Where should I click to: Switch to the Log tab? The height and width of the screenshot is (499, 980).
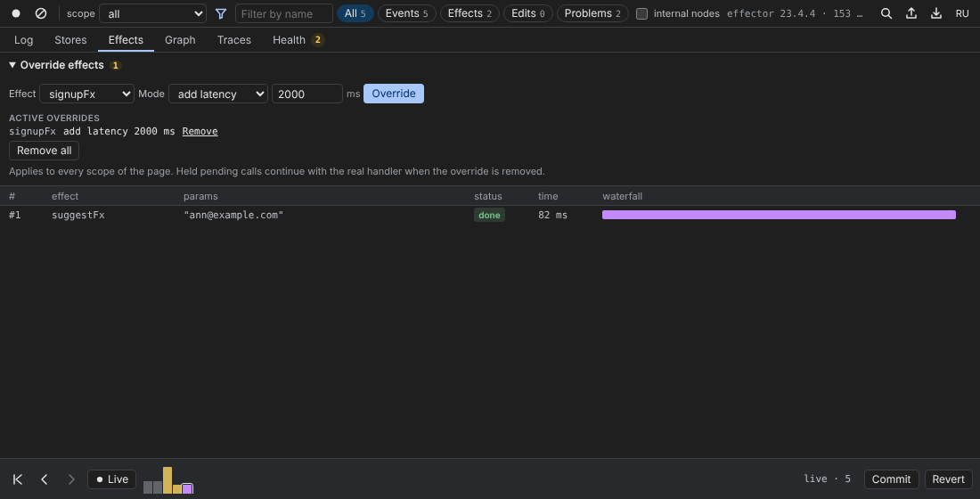pos(24,39)
